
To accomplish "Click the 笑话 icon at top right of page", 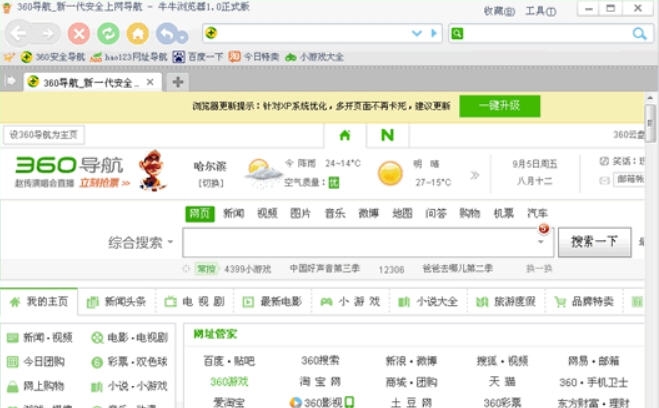I will click(604, 161).
